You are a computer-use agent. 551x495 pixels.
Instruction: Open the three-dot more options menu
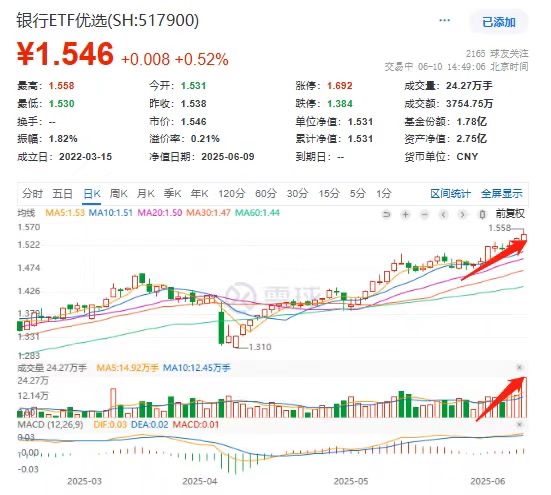[445, 20]
